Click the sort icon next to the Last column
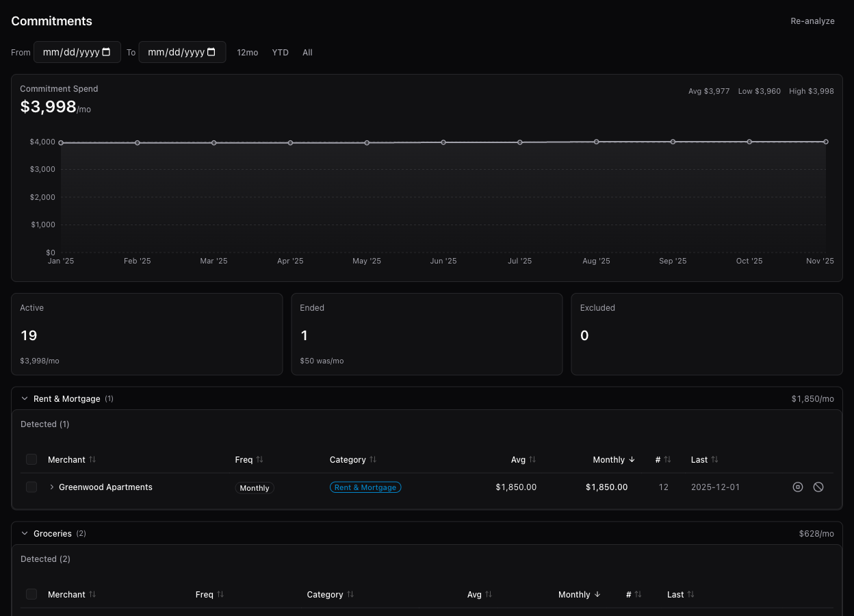Image resolution: width=854 pixels, height=616 pixels. [714, 459]
